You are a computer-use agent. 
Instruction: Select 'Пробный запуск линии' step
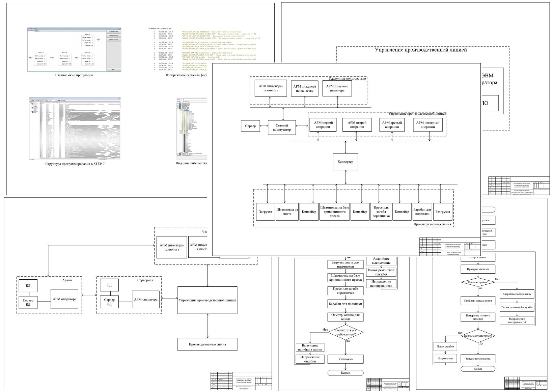click(x=478, y=301)
